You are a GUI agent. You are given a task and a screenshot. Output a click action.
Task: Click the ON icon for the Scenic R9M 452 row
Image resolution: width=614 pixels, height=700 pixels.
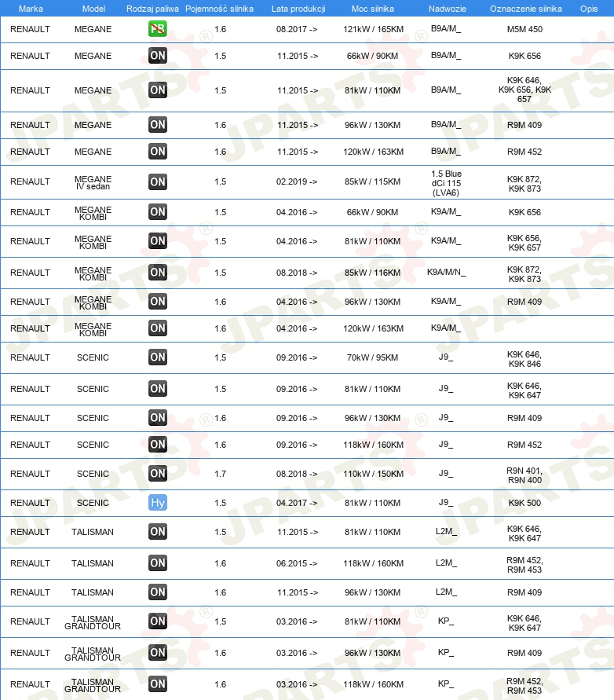[158, 445]
